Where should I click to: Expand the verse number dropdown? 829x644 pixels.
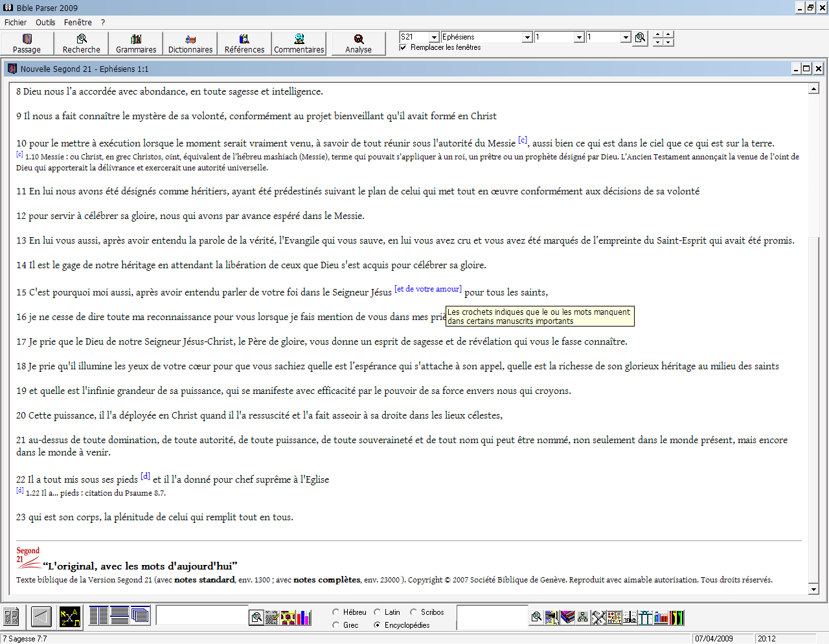[626, 38]
